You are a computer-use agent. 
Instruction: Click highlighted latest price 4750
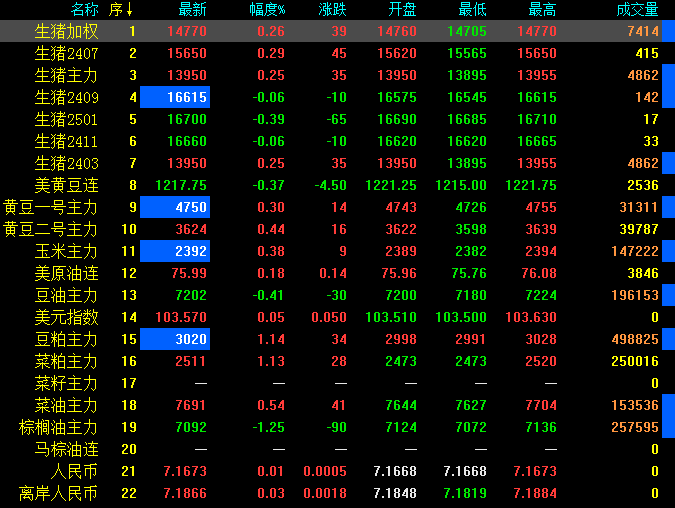175,207
